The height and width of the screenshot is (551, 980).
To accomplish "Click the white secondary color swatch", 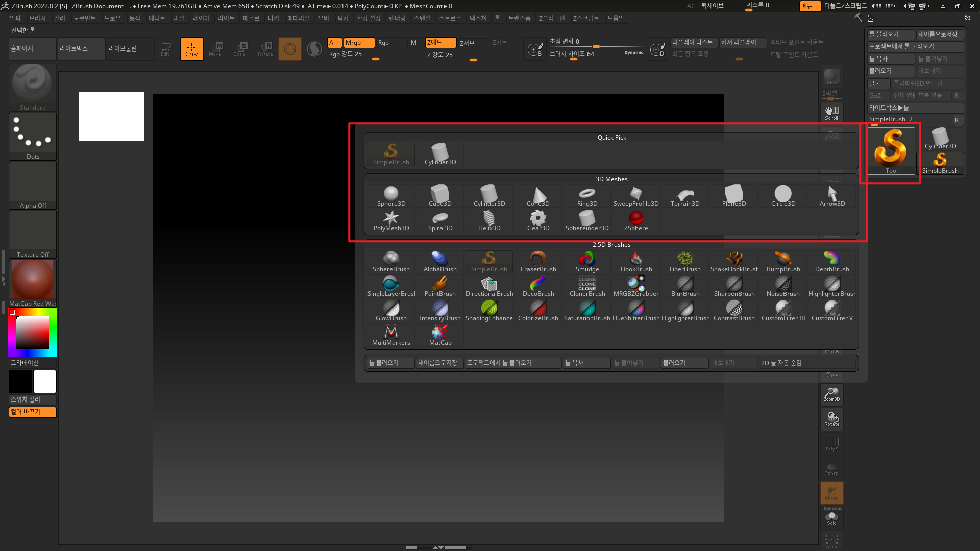I will point(45,382).
